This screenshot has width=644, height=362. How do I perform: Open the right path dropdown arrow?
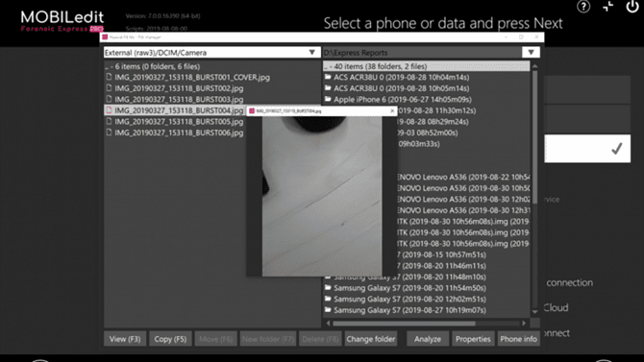coord(531,53)
